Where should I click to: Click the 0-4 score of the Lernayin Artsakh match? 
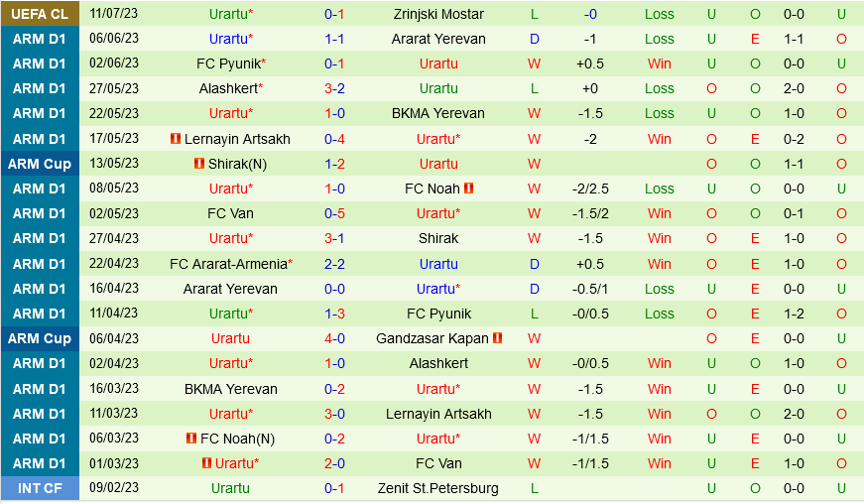pyautogui.click(x=334, y=139)
